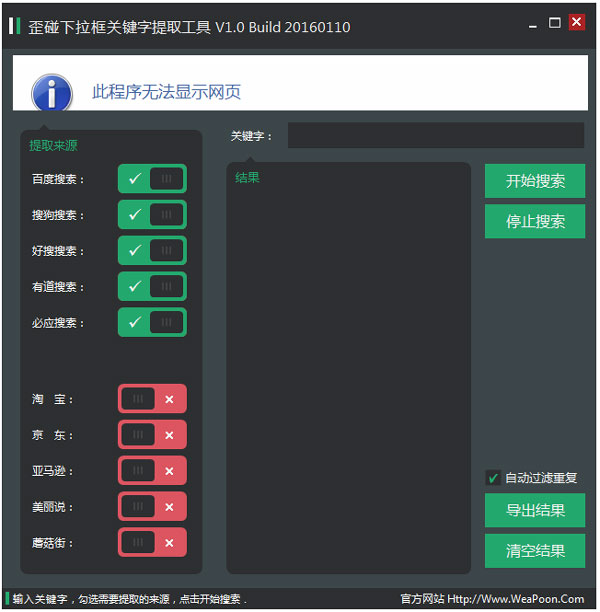The image size is (600, 612).
Task: Click the blue info icon
Action: point(52,93)
